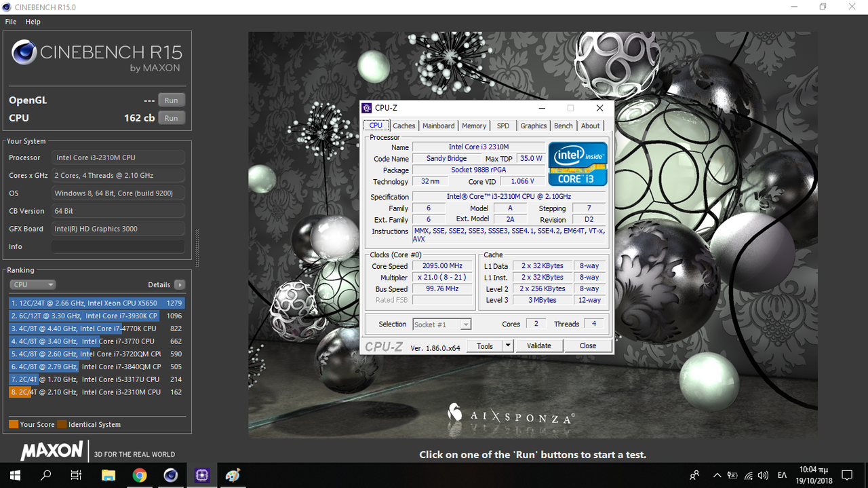
Task: Open File Explorer from taskbar
Action: click(108, 475)
